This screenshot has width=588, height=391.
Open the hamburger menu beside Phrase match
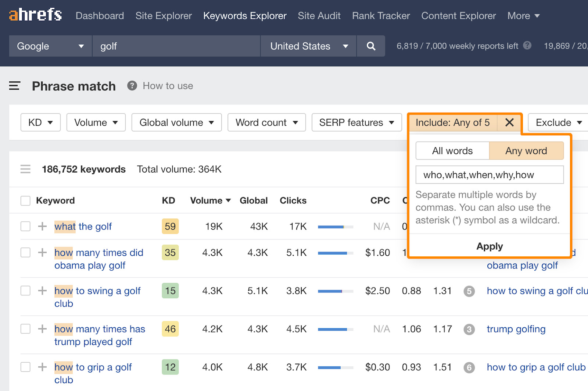[14, 86]
